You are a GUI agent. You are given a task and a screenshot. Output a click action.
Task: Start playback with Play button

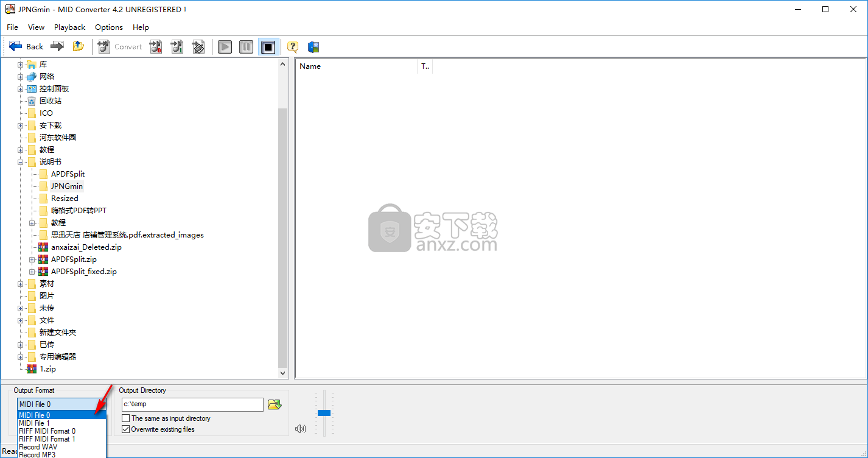pyautogui.click(x=225, y=47)
